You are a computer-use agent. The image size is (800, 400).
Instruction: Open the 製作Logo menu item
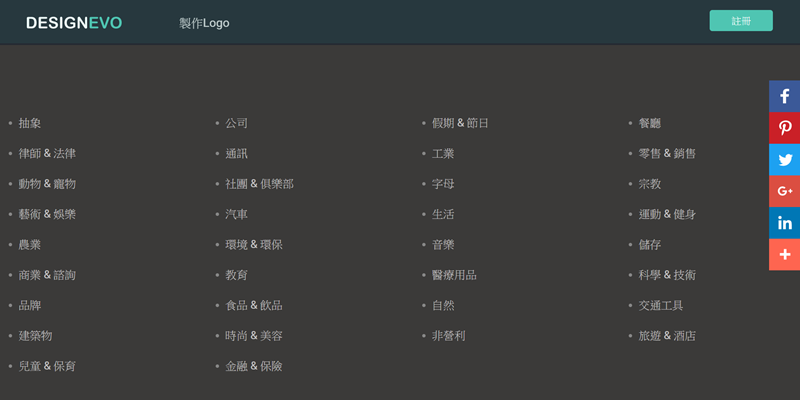pyautogui.click(x=204, y=23)
